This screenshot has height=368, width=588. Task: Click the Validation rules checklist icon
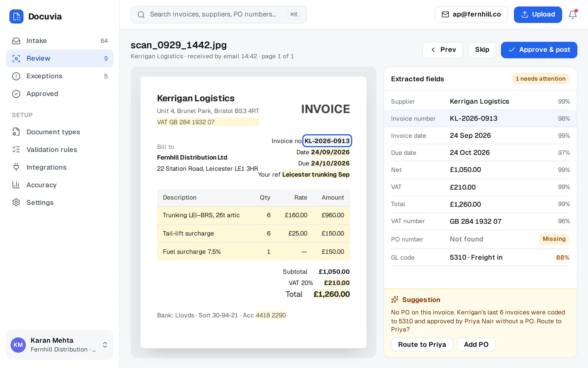click(x=16, y=150)
